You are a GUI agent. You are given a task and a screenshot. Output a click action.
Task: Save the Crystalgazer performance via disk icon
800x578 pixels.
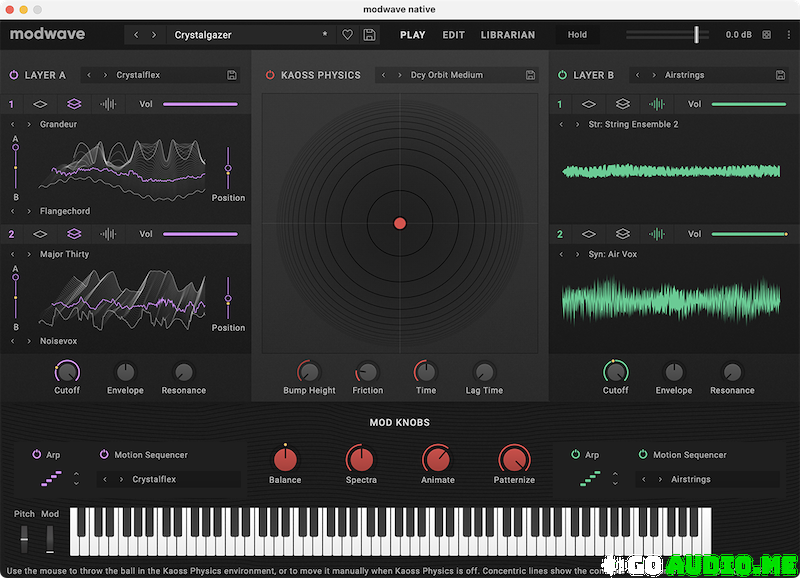tap(369, 35)
